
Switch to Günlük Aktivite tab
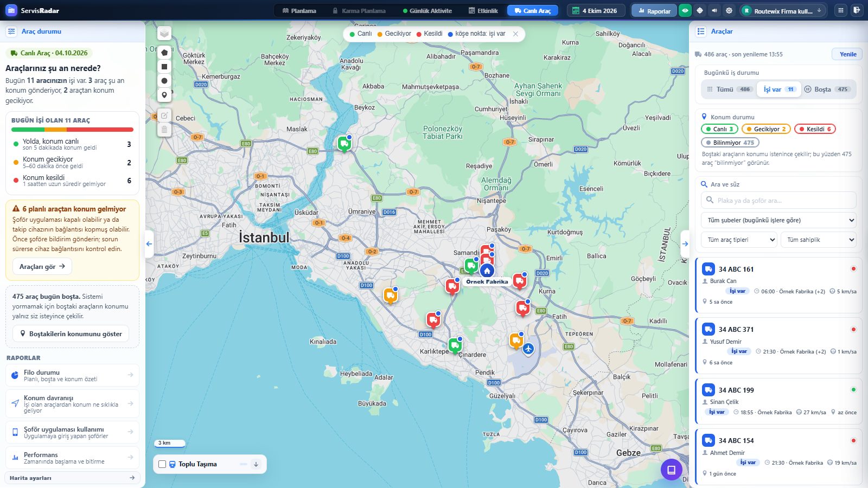click(x=427, y=10)
